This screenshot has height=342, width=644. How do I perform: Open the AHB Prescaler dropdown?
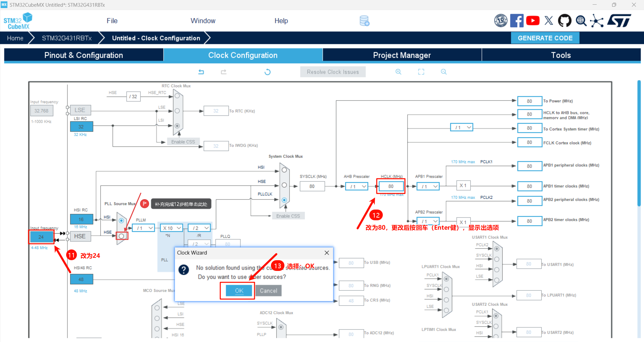coord(357,186)
